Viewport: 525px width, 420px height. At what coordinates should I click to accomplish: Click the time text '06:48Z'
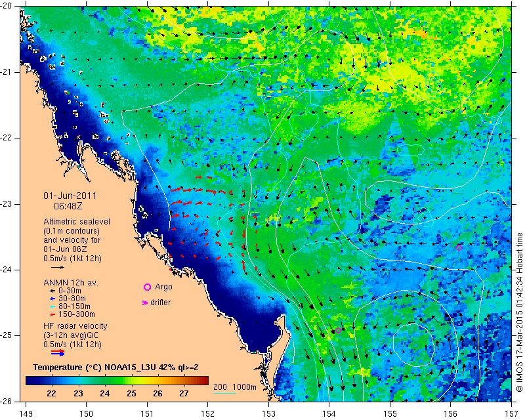(x=68, y=206)
